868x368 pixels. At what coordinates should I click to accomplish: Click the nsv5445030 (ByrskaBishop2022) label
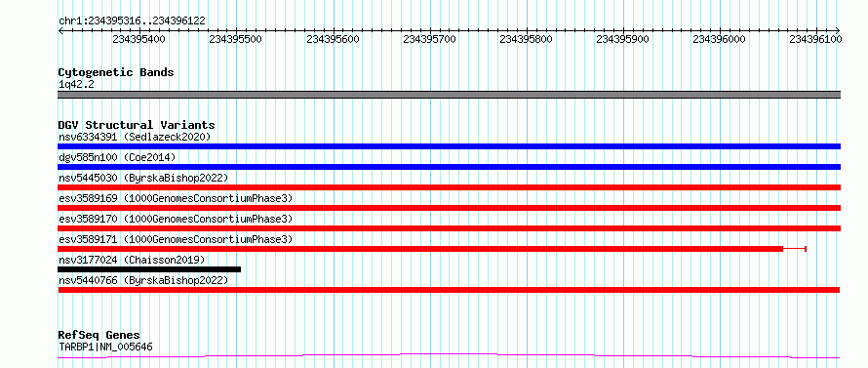[143, 178]
